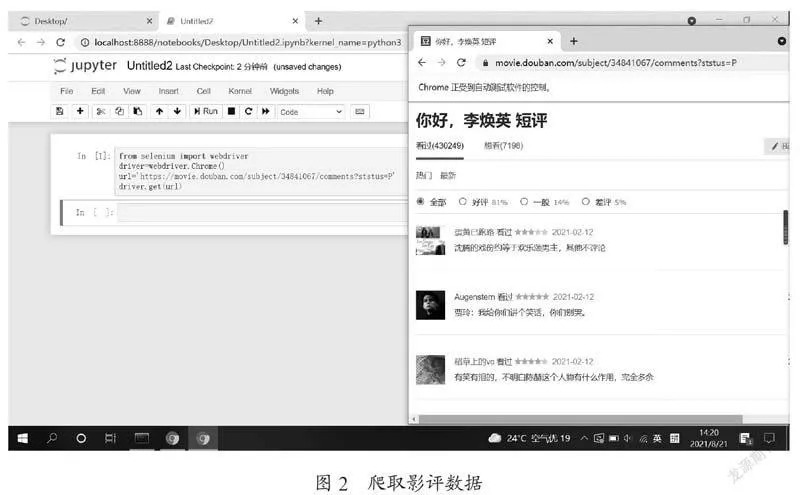Screen dimensions: 800x495
Task: Click Augenstern's avatar thumbnail
Action: 430,305
